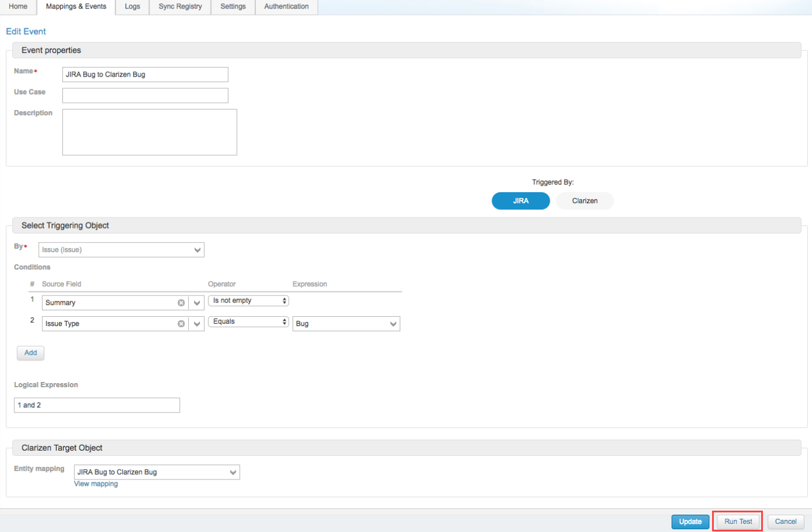This screenshot has width=812, height=532.
Task: Click the Entity mapping label
Action: click(x=39, y=469)
